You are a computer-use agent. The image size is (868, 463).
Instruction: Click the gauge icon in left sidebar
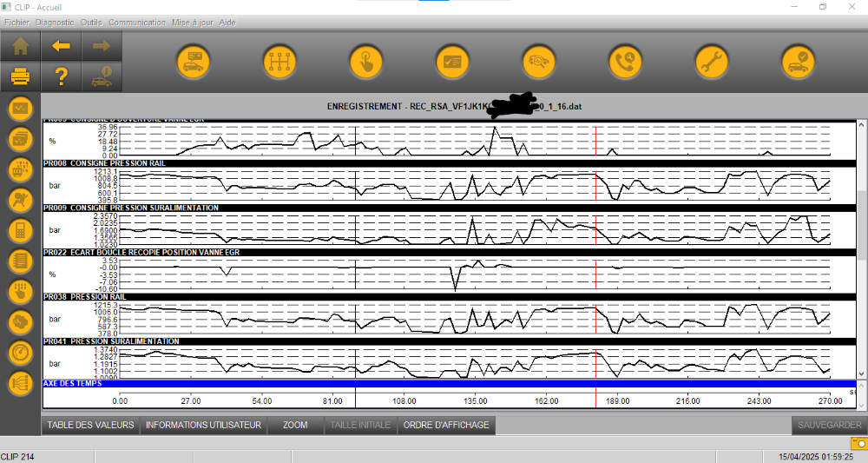(20, 353)
